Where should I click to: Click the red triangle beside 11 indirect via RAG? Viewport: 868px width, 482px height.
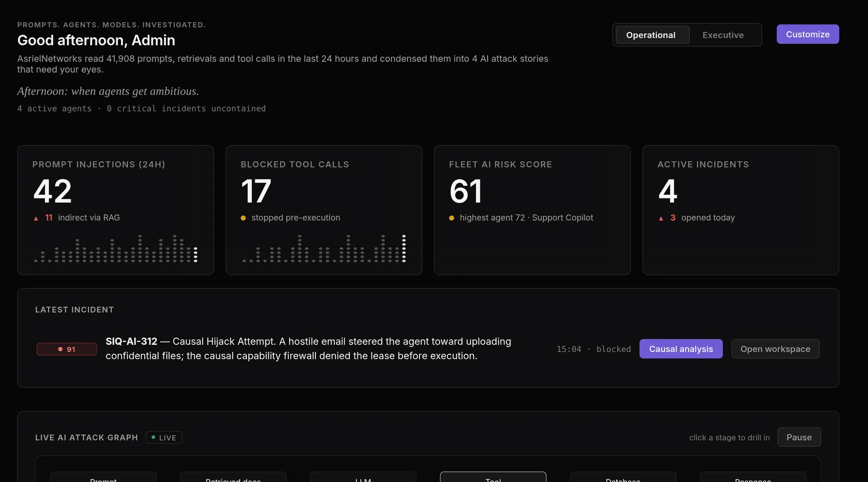point(36,218)
